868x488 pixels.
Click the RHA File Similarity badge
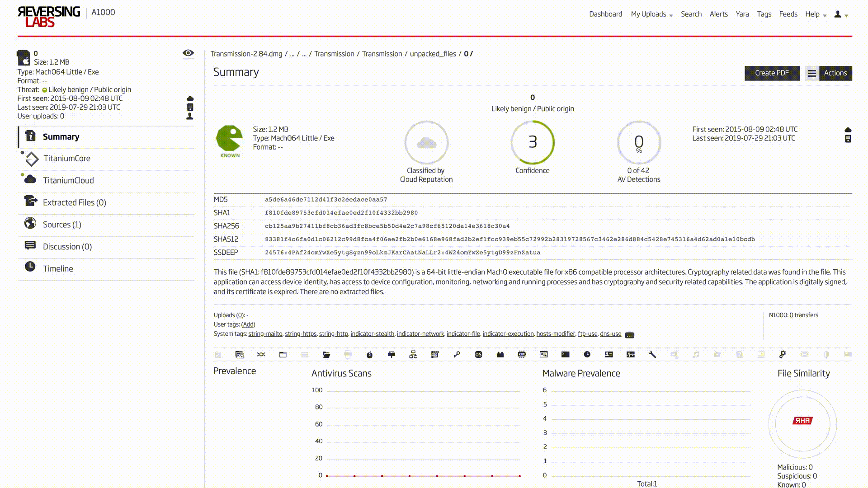pos(802,421)
